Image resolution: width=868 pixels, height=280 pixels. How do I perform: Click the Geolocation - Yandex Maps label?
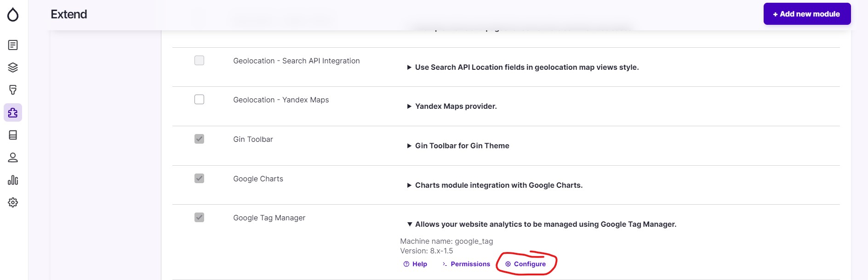pyautogui.click(x=281, y=100)
